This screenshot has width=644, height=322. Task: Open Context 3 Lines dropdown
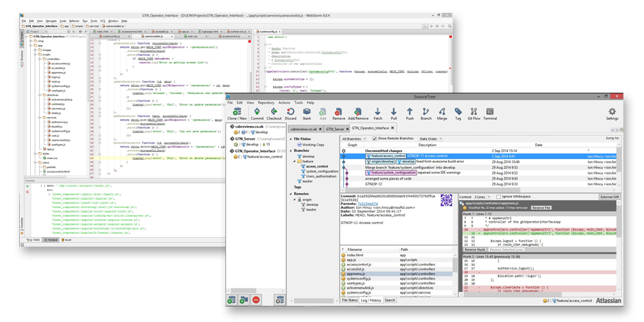[x=482, y=197]
